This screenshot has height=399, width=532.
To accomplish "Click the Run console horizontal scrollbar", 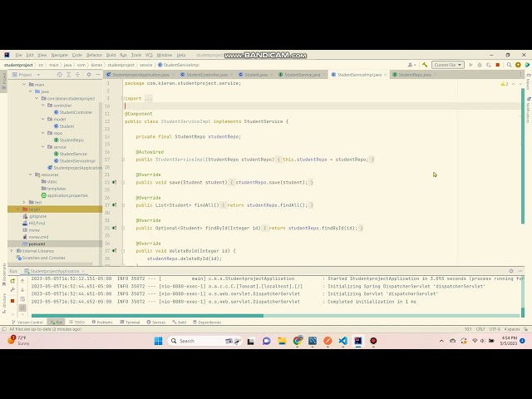I will click(147, 316).
